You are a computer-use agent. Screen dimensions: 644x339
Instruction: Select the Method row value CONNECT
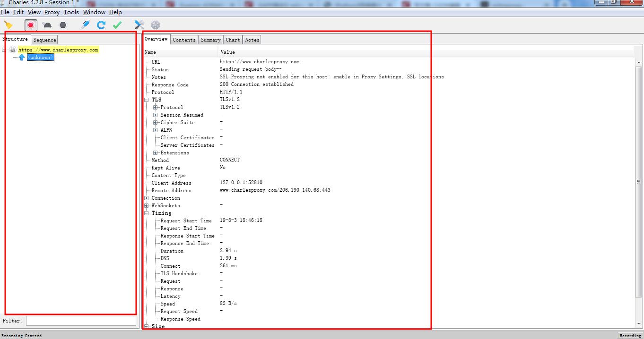pyautogui.click(x=230, y=160)
